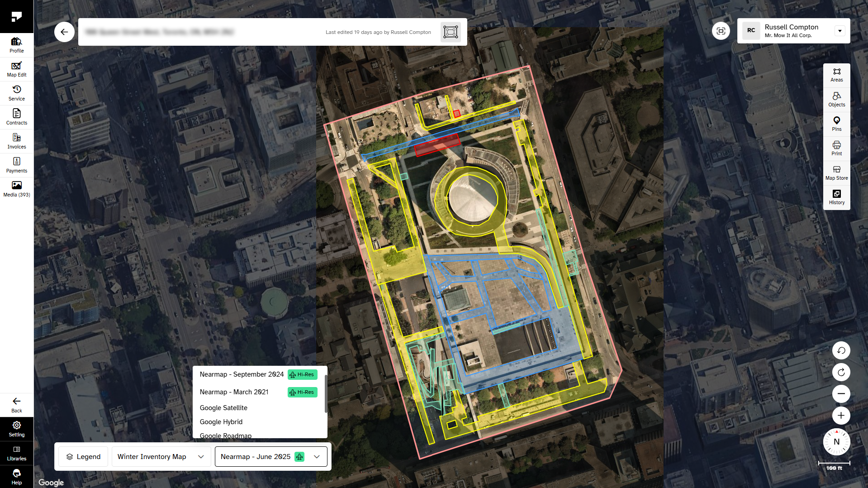
Task: Rotate map counterclockwise
Action: point(841,350)
